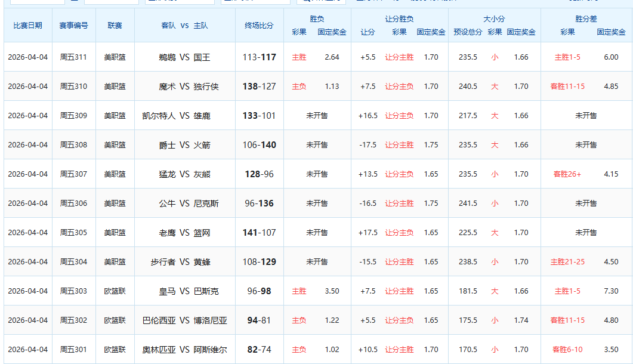Click the 3.50 win odds for 皇马 VS 巴斯克
Image resolution: width=633 pixels, height=364 pixels.
[332, 291]
